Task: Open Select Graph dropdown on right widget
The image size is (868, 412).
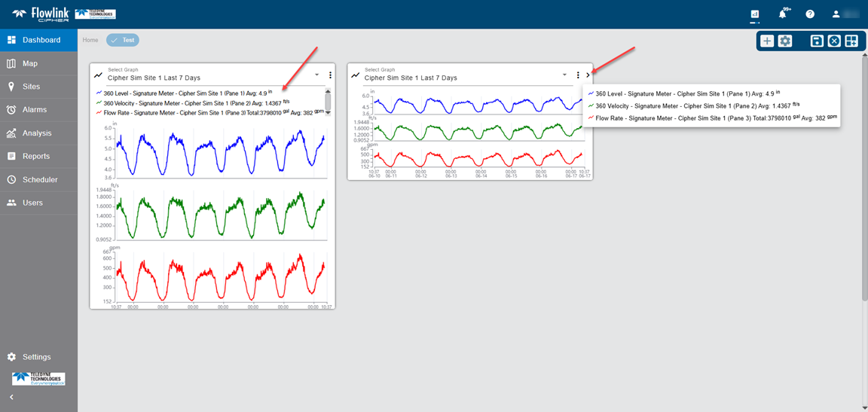Action: pyautogui.click(x=564, y=75)
